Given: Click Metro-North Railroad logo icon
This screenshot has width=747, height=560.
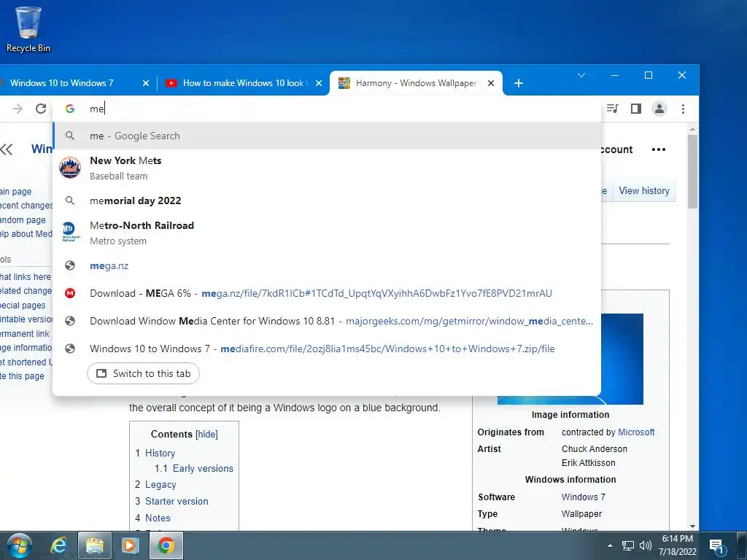Looking at the screenshot, I should 69,232.
